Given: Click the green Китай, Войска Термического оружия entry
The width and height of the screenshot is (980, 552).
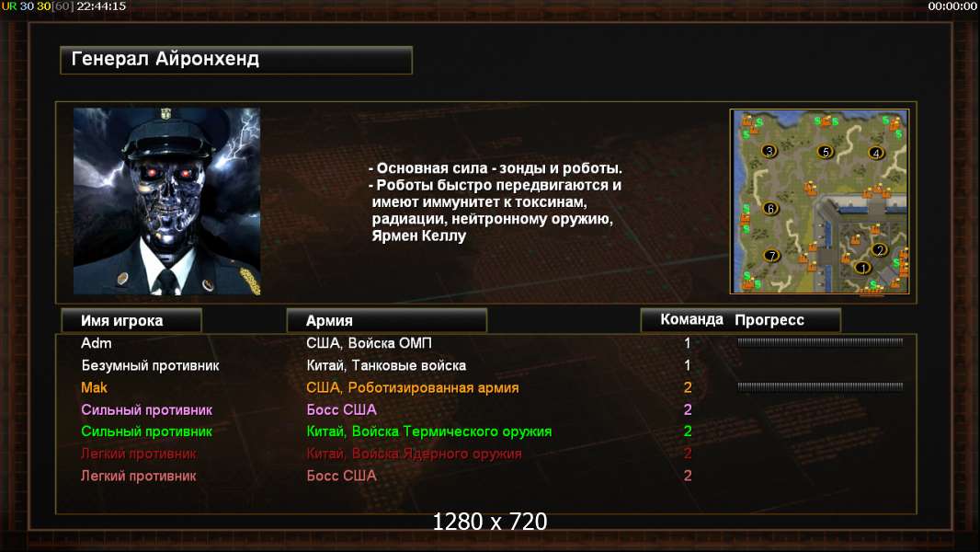Looking at the screenshot, I should click(428, 431).
